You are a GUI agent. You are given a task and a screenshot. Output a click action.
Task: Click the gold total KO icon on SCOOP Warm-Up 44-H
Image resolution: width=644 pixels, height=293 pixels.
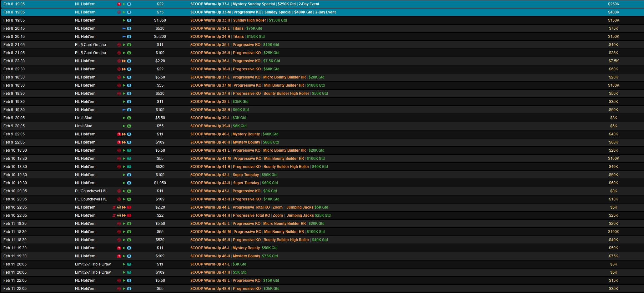119,215
